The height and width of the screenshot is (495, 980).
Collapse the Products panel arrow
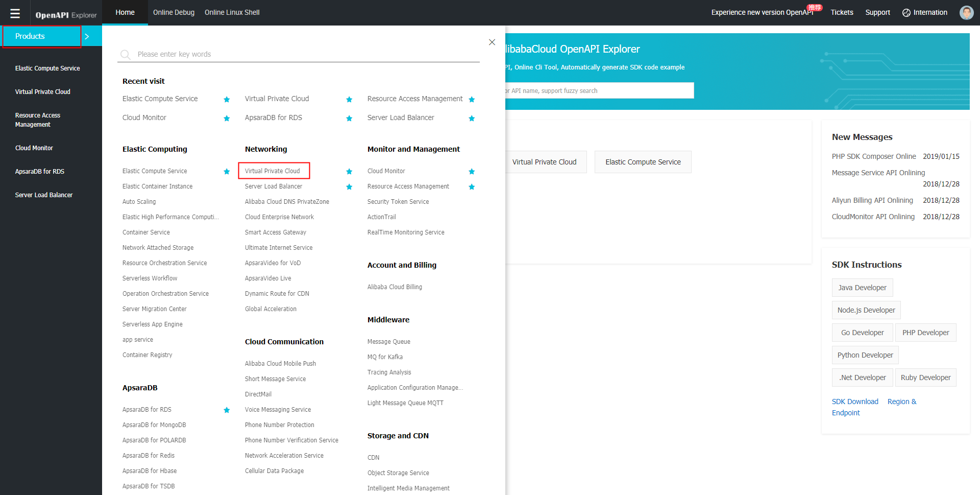coord(87,36)
